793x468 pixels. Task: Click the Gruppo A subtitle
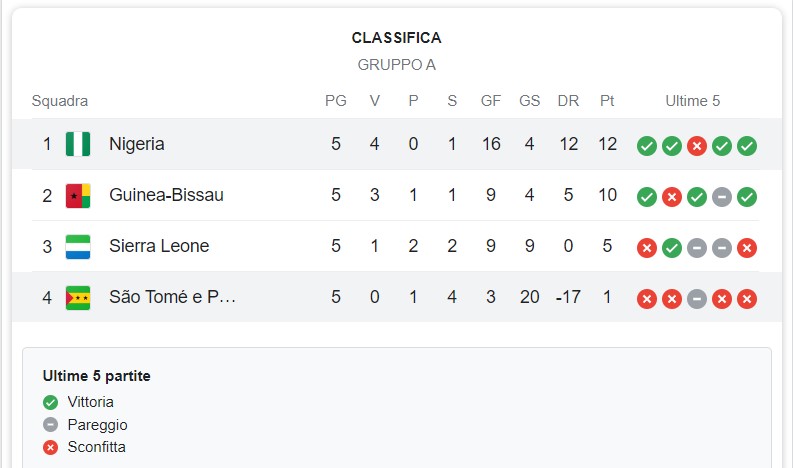coord(396,65)
